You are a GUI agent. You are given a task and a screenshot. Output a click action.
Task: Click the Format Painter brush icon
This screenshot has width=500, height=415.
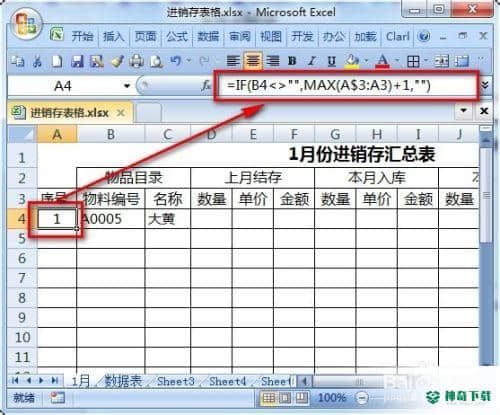point(117,61)
